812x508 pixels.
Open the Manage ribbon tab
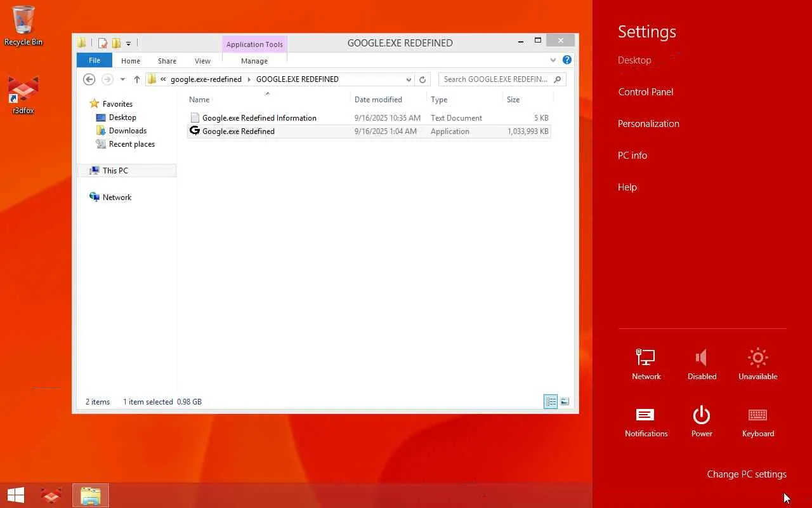click(x=254, y=61)
